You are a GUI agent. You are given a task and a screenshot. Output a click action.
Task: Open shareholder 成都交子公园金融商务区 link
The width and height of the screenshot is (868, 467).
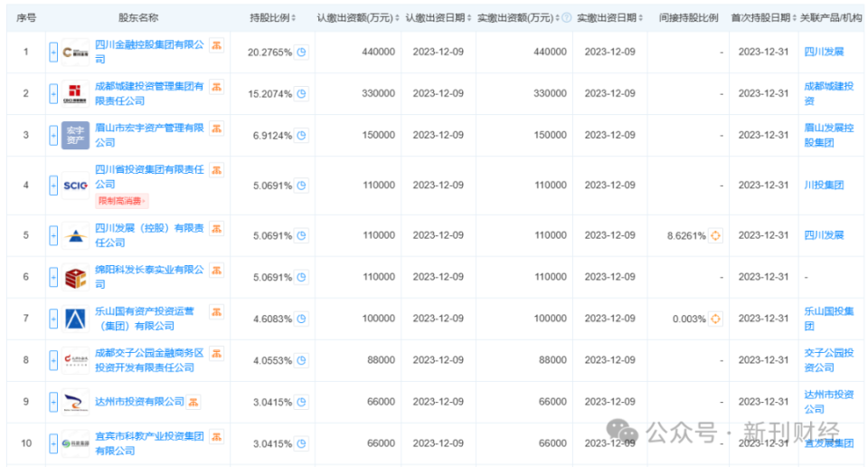point(149,360)
